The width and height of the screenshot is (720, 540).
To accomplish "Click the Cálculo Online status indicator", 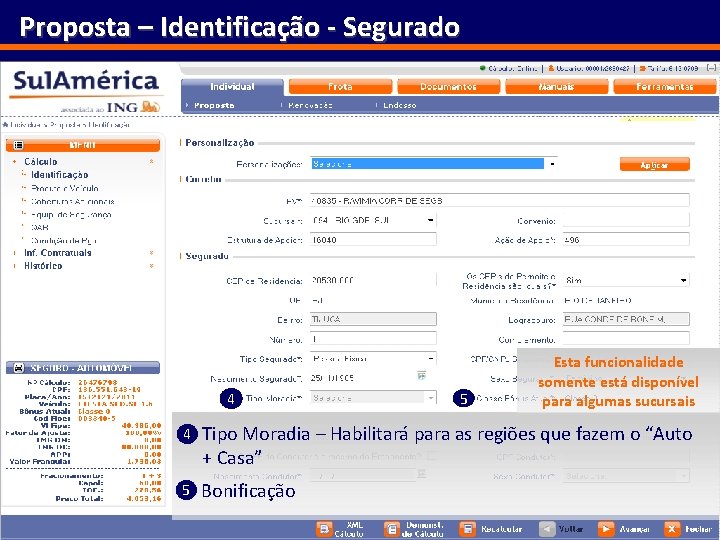I will point(508,68).
